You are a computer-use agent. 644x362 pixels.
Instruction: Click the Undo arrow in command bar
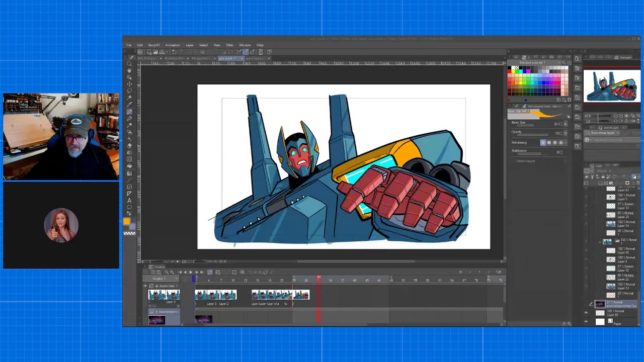tap(174, 52)
